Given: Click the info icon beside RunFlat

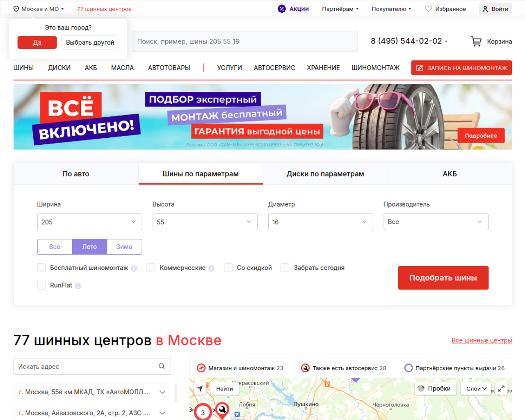Looking at the screenshot, I should (78, 286).
